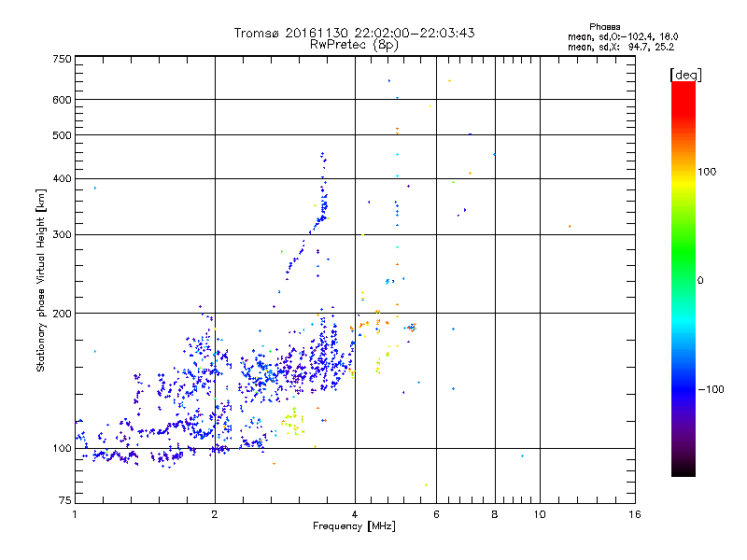Click the x-axis label '16'

(635, 514)
